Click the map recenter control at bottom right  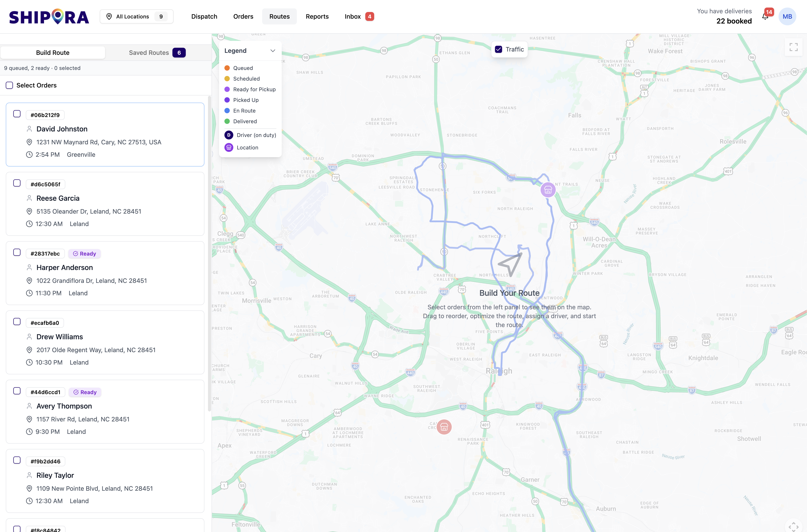[x=793, y=527]
